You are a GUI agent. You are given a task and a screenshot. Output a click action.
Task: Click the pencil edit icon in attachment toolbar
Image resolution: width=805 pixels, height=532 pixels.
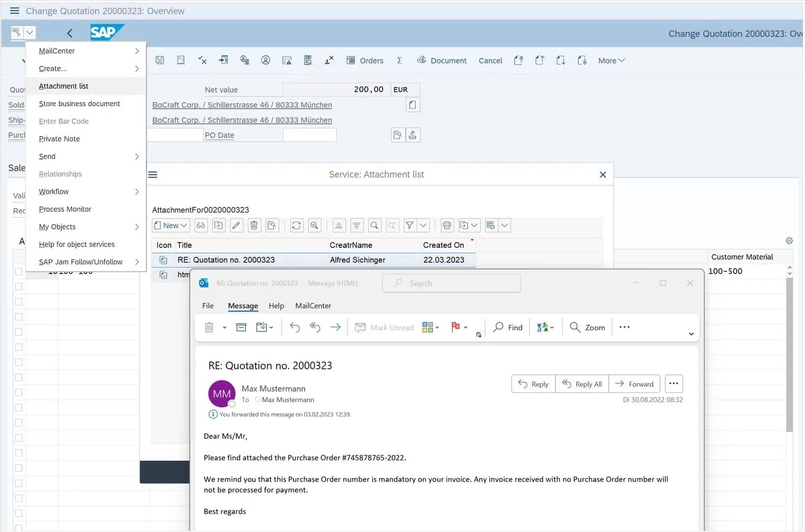click(x=236, y=225)
